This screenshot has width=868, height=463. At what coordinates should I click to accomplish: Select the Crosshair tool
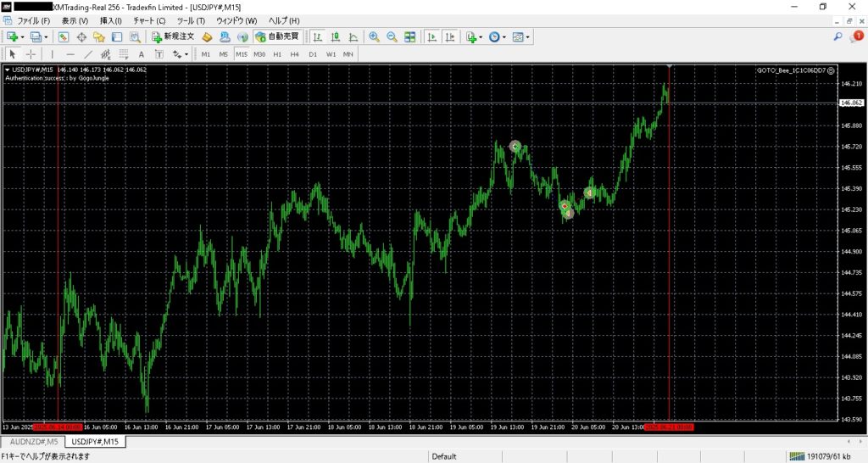tap(31, 54)
